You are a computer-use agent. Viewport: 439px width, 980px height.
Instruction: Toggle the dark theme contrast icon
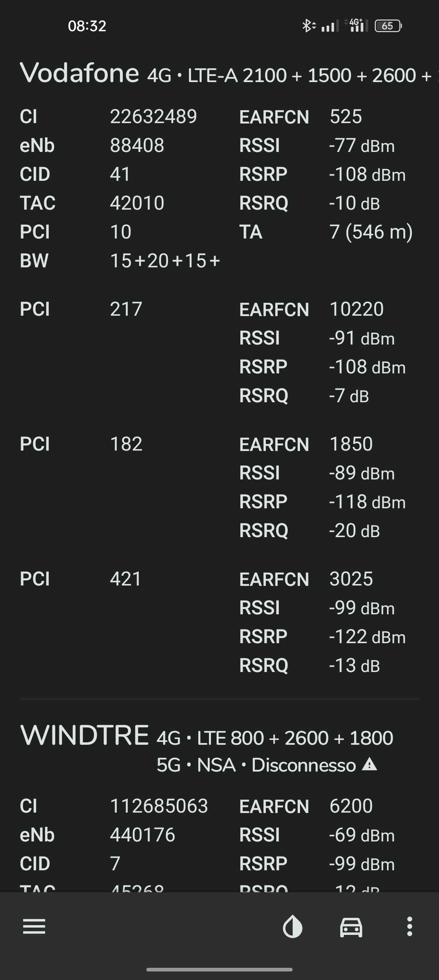[x=292, y=926]
